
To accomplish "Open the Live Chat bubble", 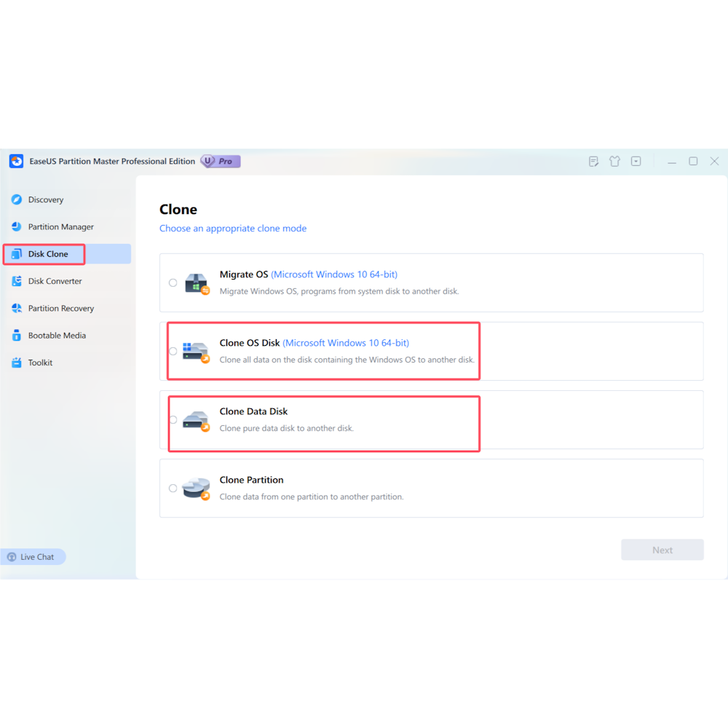I will [33, 556].
